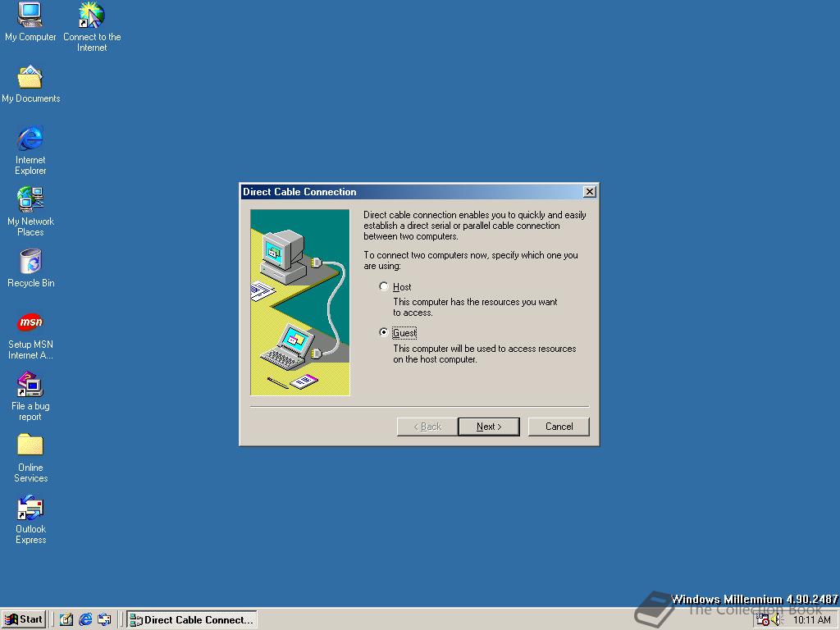Click Show Desktop quick launch icon
The height and width of the screenshot is (630, 840).
coord(66,620)
